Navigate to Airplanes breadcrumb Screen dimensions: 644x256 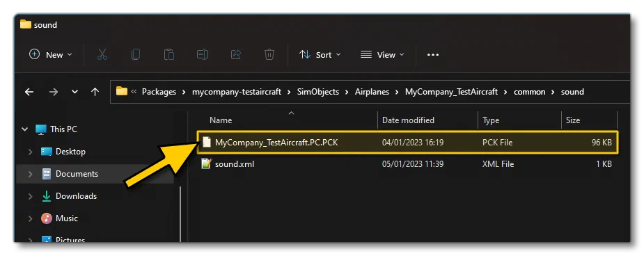pyautogui.click(x=372, y=92)
